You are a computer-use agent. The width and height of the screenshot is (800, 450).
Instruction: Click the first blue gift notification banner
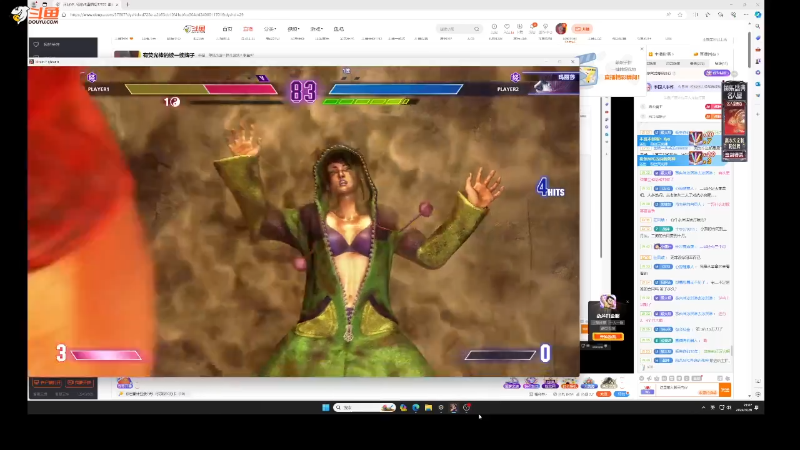[x=681, y=140]
